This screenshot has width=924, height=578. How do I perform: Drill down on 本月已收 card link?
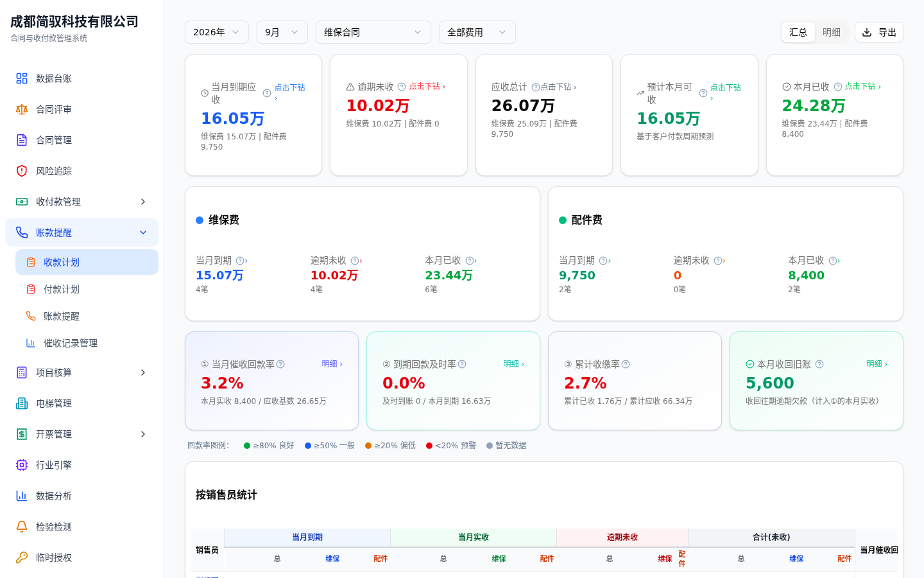coord(863,87)
